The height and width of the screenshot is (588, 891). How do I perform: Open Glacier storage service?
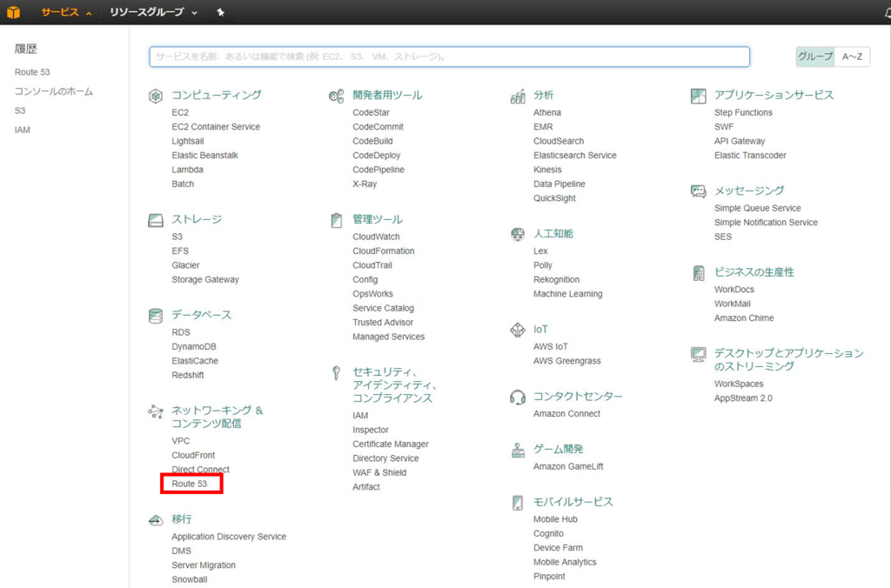point(185,265)
